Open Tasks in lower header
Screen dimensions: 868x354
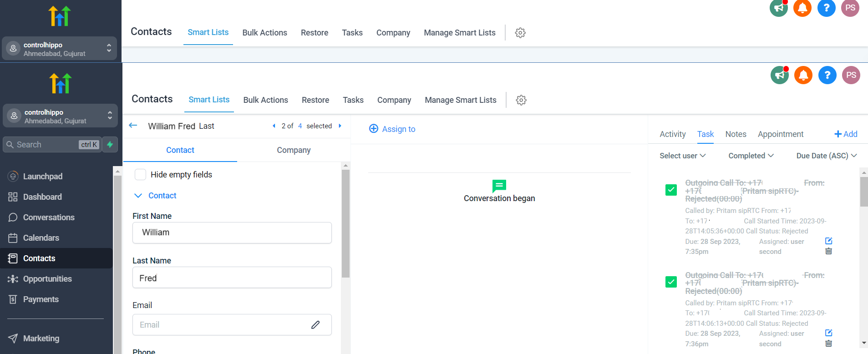pyautogui.click(x=353, y=100)
